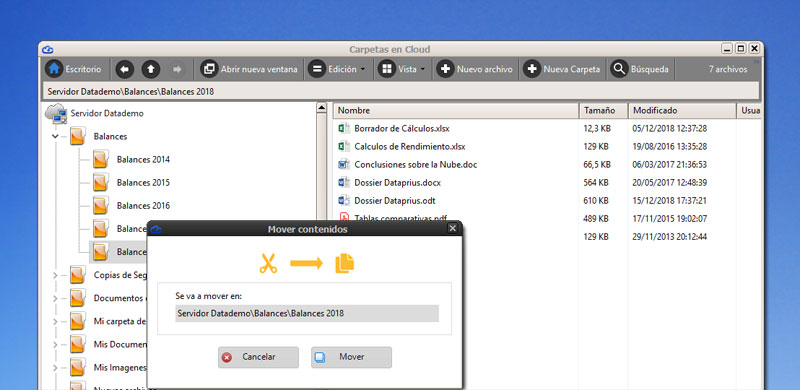The width and height of the screenshot is (800, 390).
Task: Select Copias de Seg folder icon
Action: click(77, 275)
